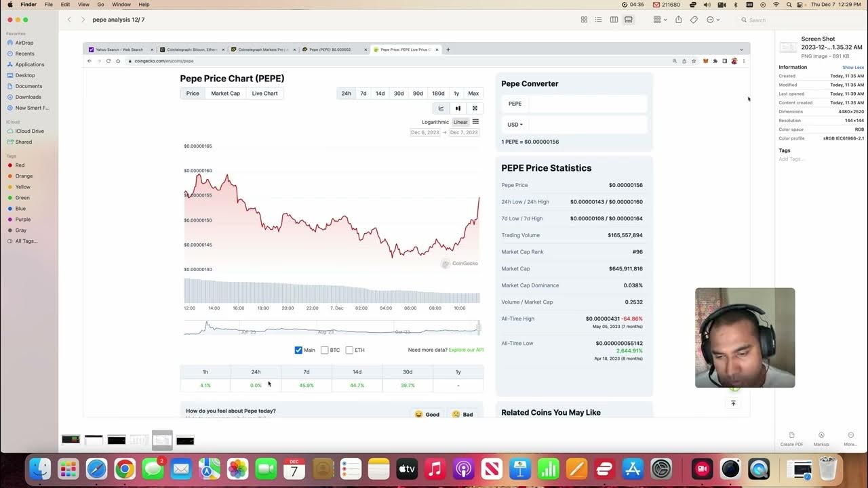This screenshot has width=868, height=488.
Task: Open the Edit menu
Action: [65, 4]
